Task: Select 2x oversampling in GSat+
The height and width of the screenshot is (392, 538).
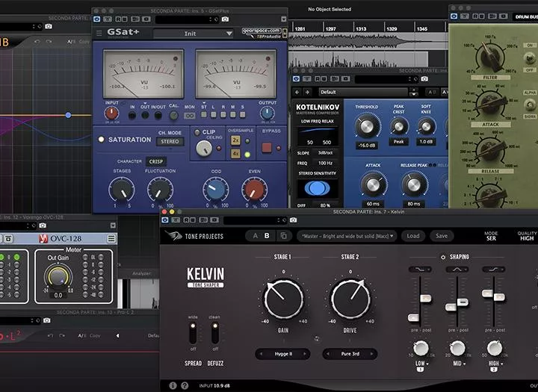Action: 235,140
